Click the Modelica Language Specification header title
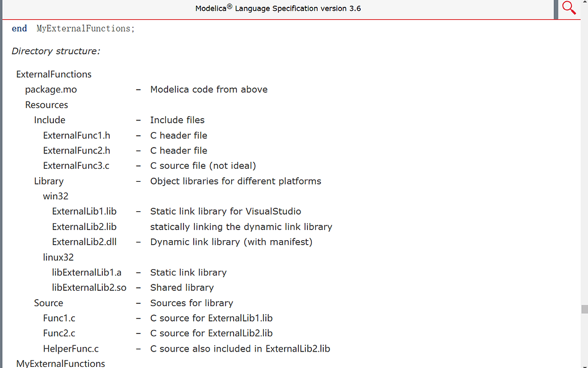Viewport: 588px width, 368px height. (278, 9)
